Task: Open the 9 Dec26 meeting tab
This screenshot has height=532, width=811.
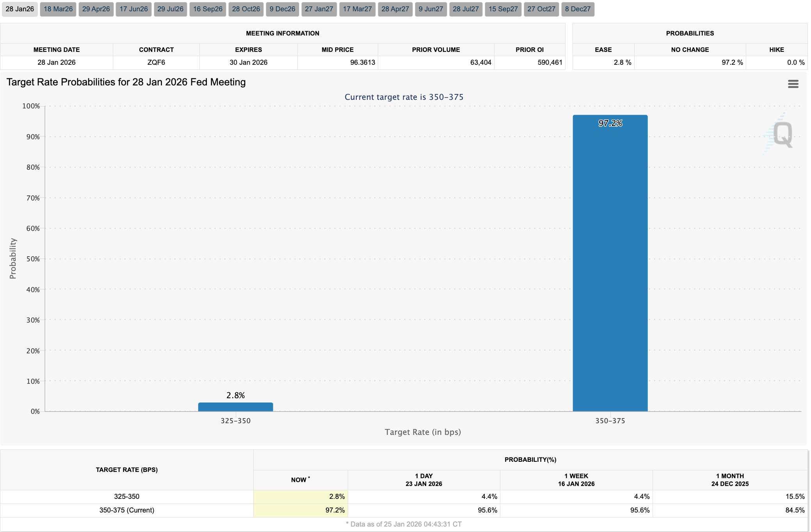Action: click(282, 9)
